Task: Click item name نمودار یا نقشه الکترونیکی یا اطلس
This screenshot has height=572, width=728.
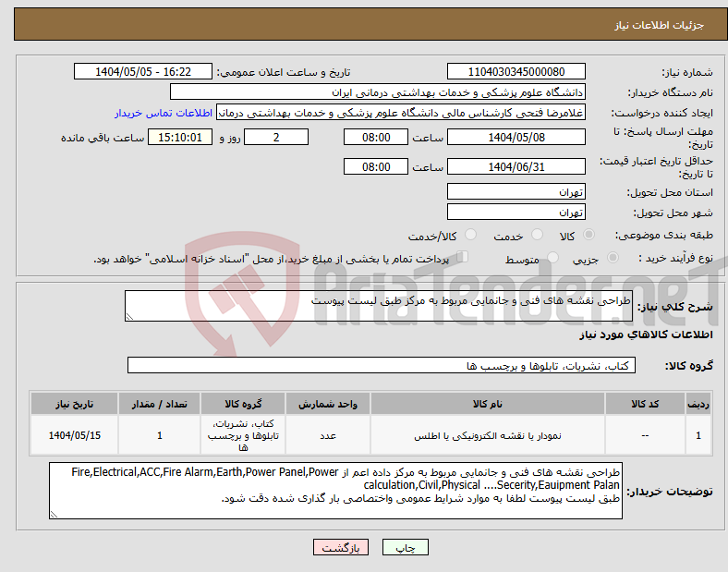Action: (x=488, y=435)
